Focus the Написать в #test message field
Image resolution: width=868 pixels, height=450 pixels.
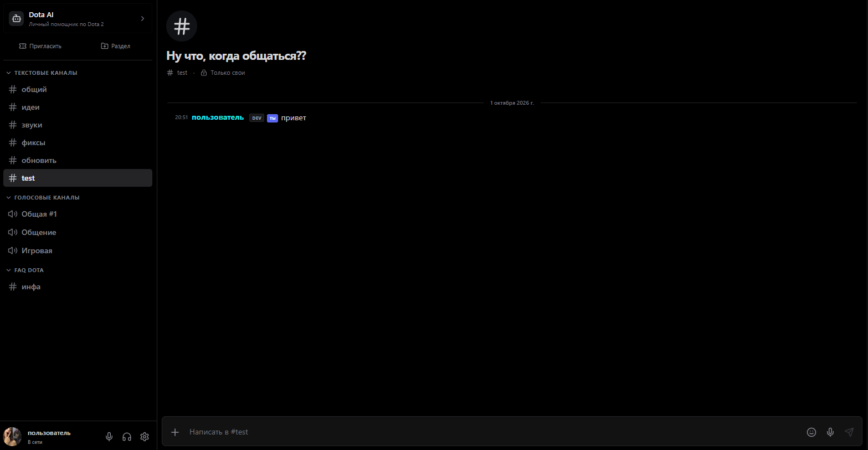pos(493,432)
